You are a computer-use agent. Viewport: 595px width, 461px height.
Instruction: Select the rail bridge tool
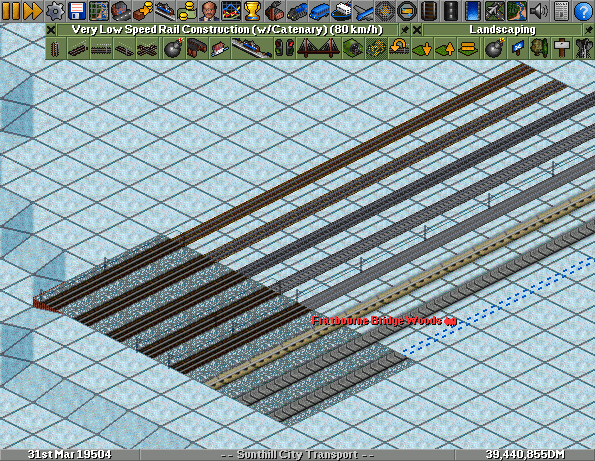(x=319, y=48)
